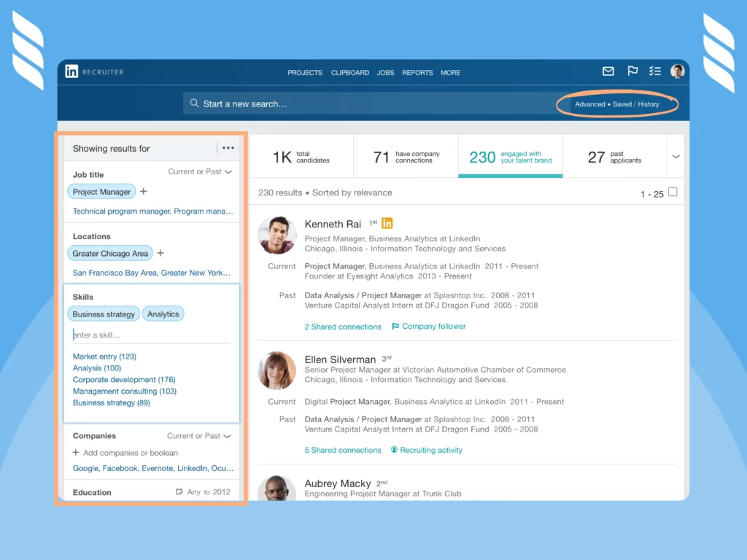747x560 pixels.
Task: Click suggested companies Google, Facebook, Evernote link
Action: (x=153, y=468)
